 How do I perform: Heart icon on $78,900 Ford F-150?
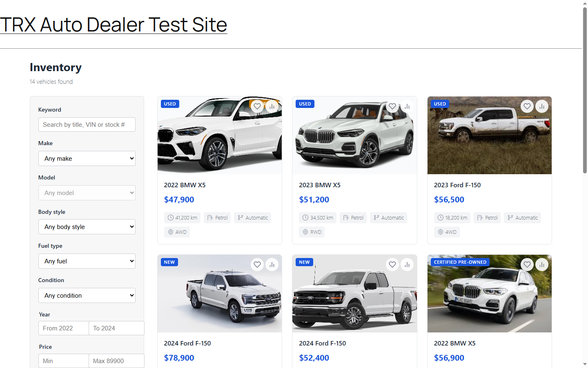pyautogui.click(x=257, y=265)
